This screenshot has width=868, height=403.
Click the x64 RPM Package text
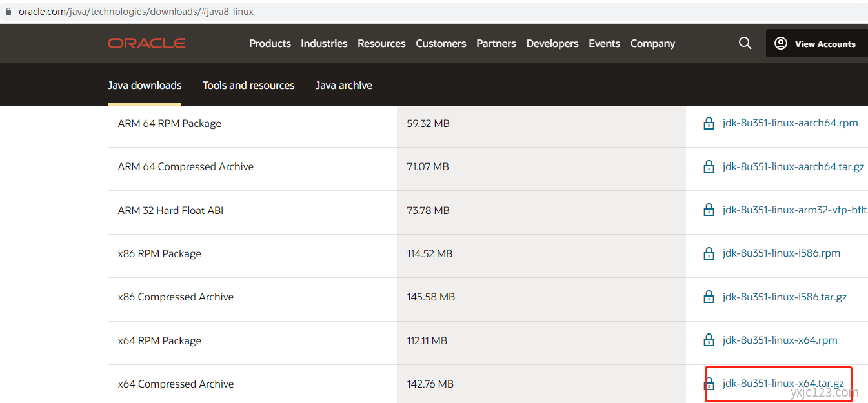pyautogui.click(x=159, y=340)
